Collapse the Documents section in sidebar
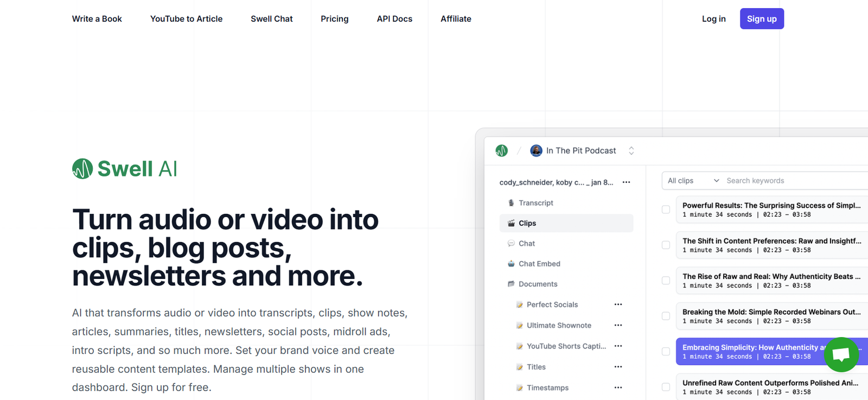The image size is (868, 400). [537, 284]
